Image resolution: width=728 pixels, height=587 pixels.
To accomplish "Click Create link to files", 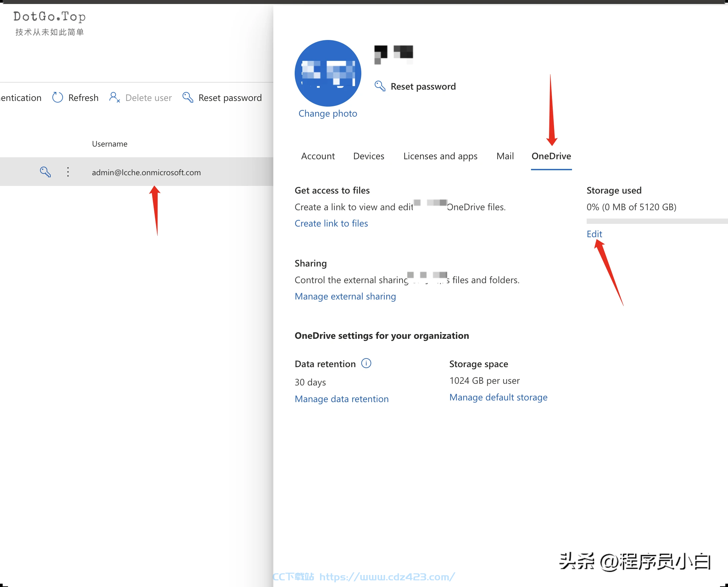I will tap(331, 223).
